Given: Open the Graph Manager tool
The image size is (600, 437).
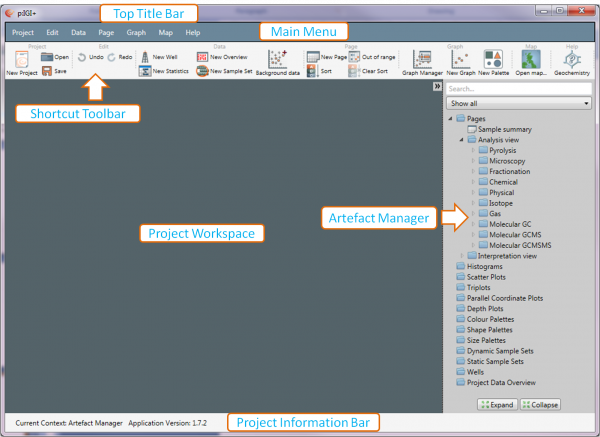Looking at the screenshot, I should click(x=422, y=60).
